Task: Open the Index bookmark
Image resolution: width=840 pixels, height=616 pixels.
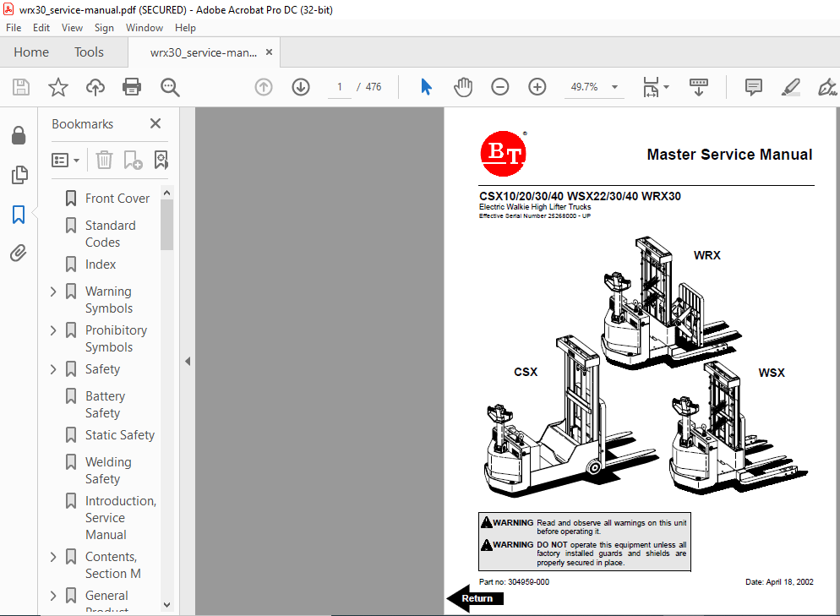Action: pyautogui.click(x=101, y=264)
